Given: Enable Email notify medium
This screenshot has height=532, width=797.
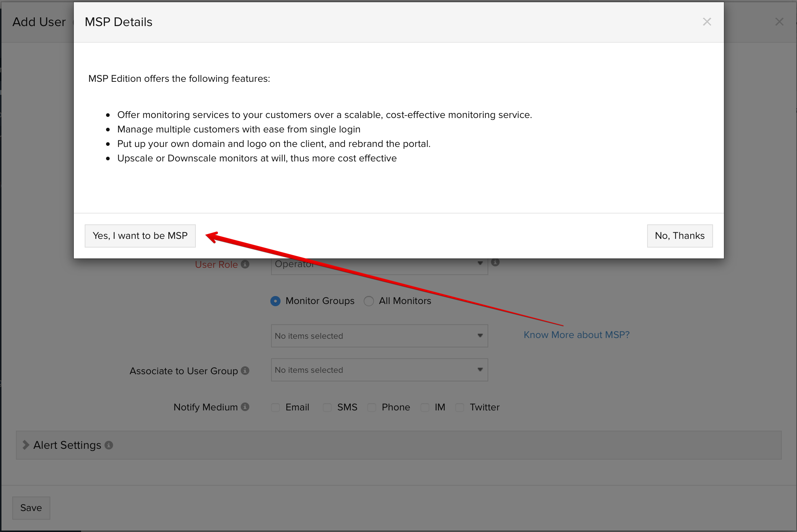Looking at the screenshot, I should coord(275,408).
